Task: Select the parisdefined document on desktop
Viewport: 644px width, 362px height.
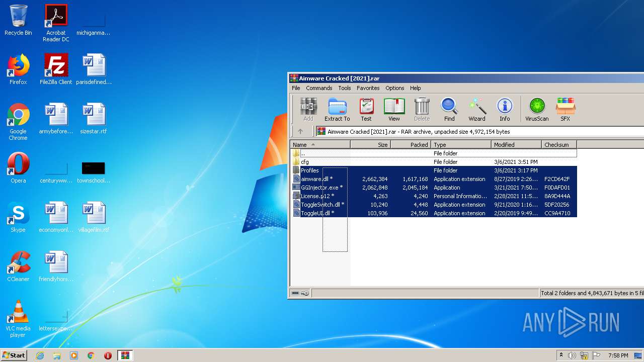Action: click(94, 69)
